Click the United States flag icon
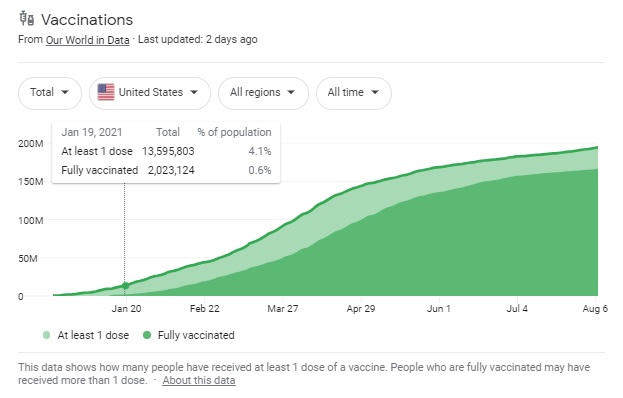This screenshot has height=398, width=623. [x=106, y=92]
